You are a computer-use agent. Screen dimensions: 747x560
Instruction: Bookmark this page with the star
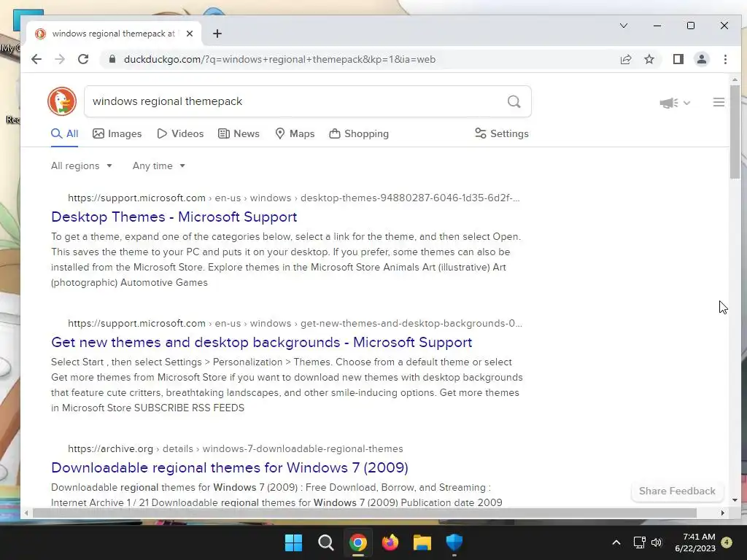[649, 59]
